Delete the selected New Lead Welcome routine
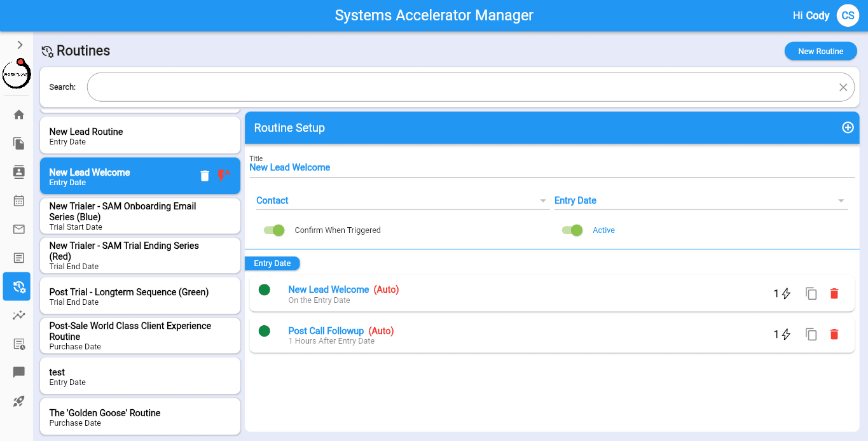Screen dimensions: 868x441 (205, 176)
